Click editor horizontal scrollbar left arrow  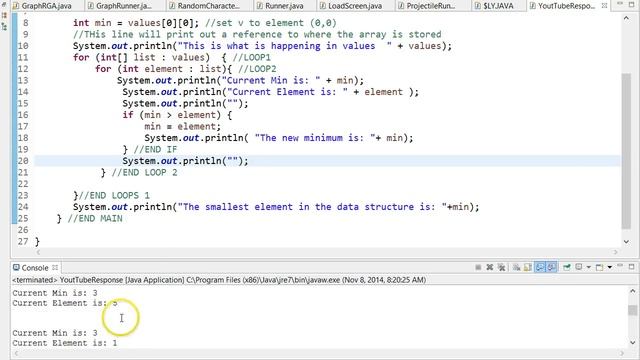[38, 252]
